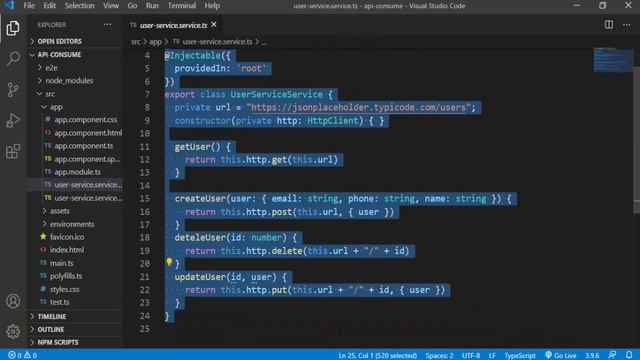Expand the environments folder
640x360 pixels.
click(x=76, y=224)
